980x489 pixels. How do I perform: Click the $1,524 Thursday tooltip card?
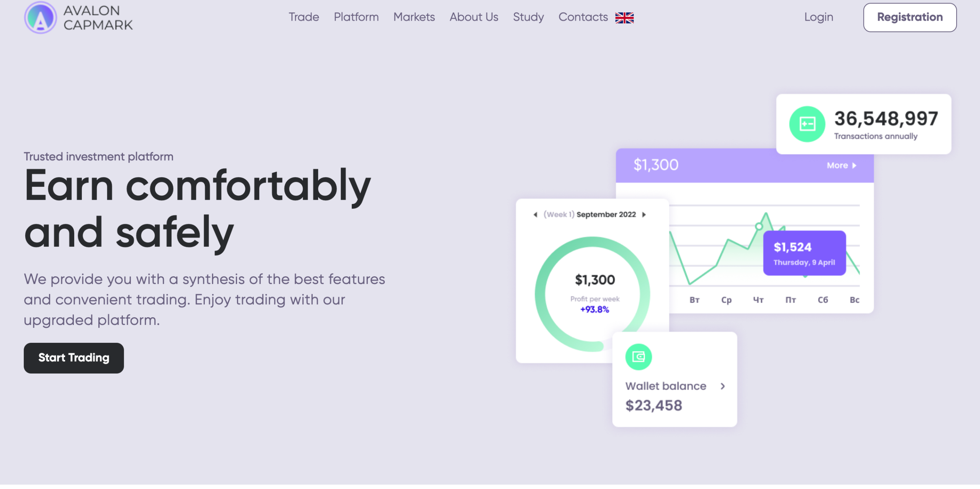point(804,253)
